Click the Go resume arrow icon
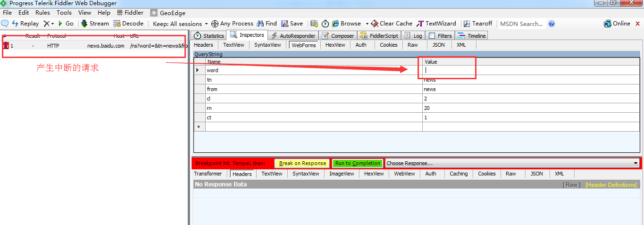The image size is (644, 225). pyautogui.click(x=60, y=24)
